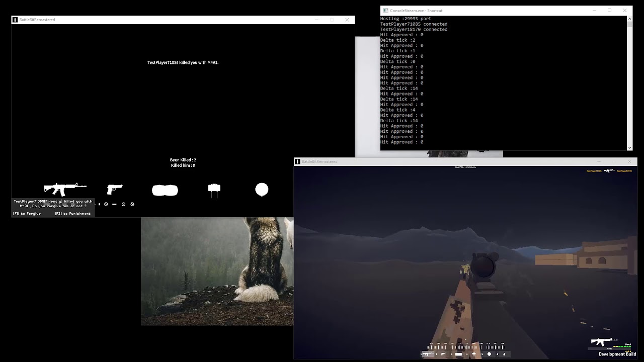The height and width of the screenshot is (362, 644).
Task: Select the M4A1 rifle icon on death screen
Action: (x=65, y=189)
